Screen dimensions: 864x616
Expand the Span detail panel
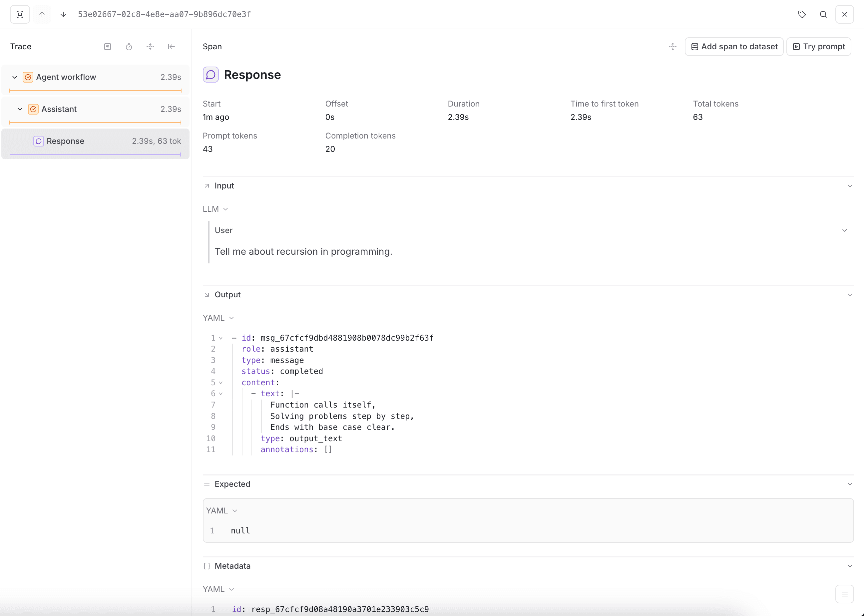[x=672, y=46]
